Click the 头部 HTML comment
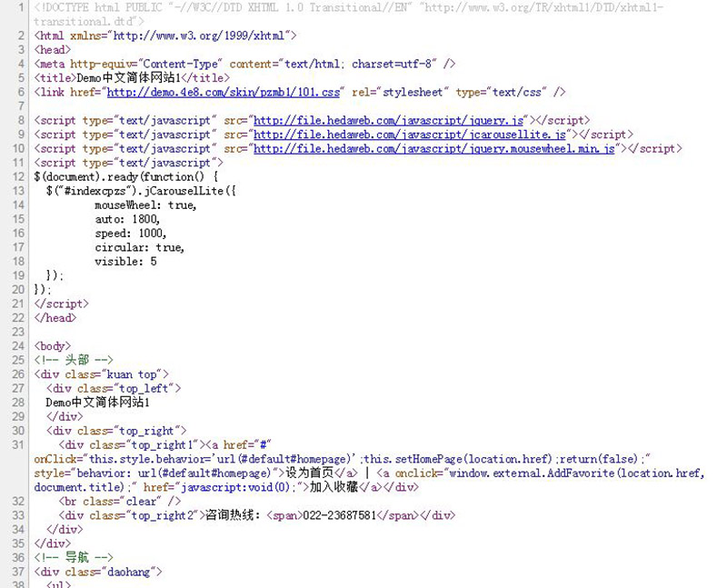The width and height of the screenshot is (727, 588). (73, 360)
